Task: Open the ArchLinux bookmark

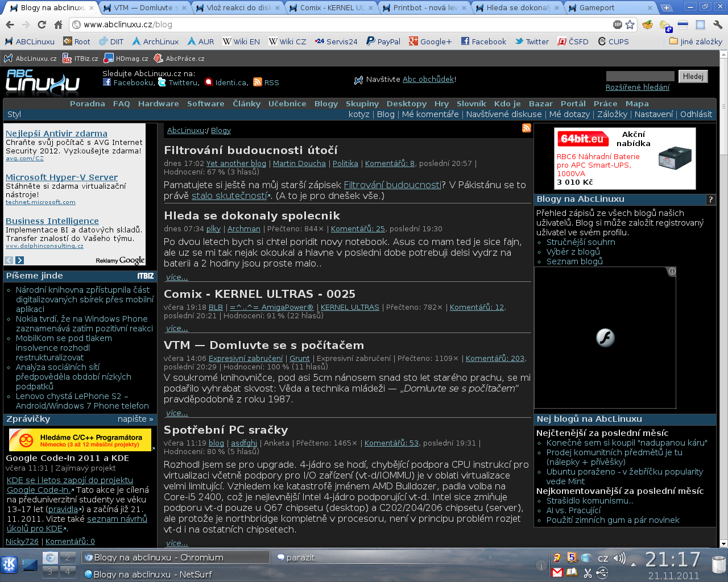Action: [x=155, y=41]
